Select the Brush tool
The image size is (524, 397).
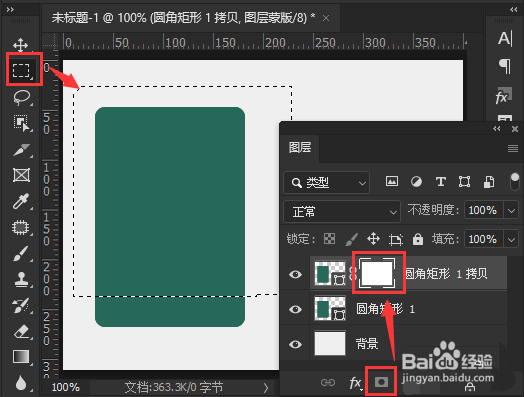point(21,253)
